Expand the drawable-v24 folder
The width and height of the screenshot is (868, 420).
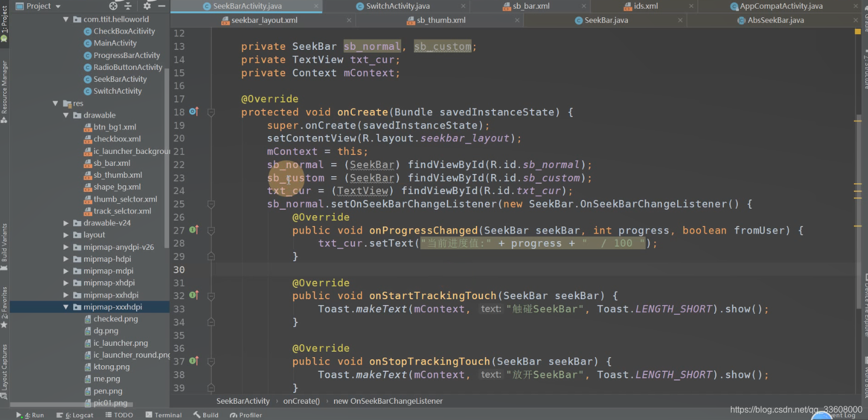66,223
